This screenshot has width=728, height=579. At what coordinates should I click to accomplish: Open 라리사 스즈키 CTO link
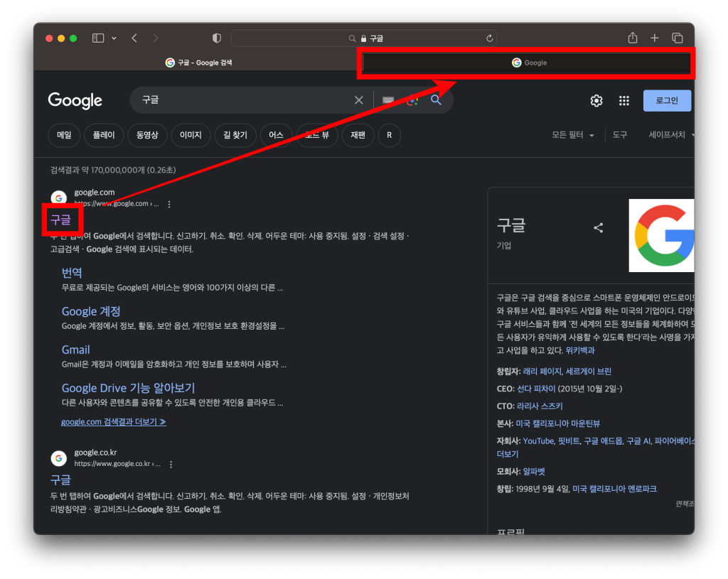click(540, 406)
